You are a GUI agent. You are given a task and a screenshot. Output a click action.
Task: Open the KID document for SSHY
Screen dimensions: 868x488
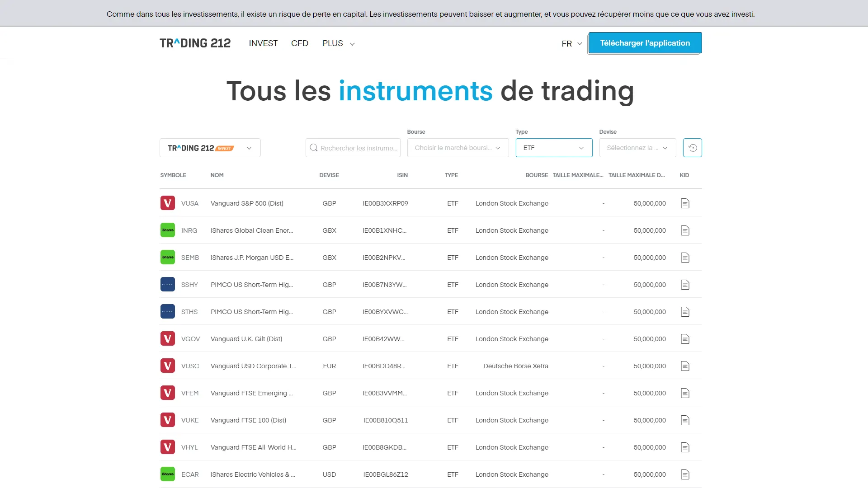(x=685, y=285)
